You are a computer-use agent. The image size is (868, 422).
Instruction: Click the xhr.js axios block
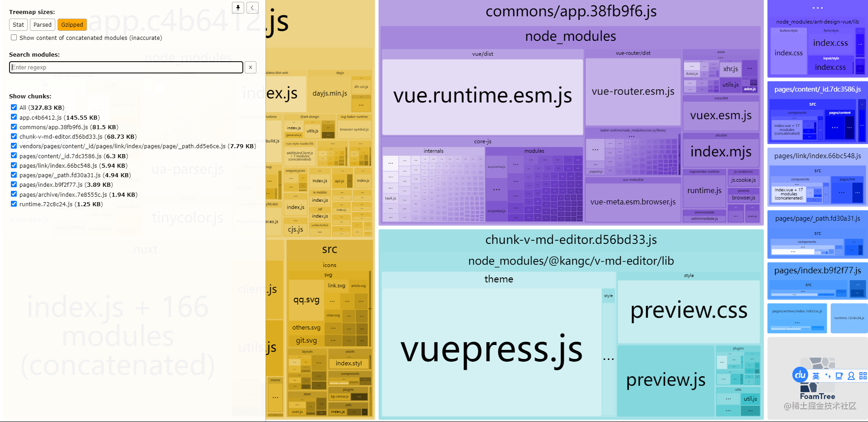(x=730, y=69)
